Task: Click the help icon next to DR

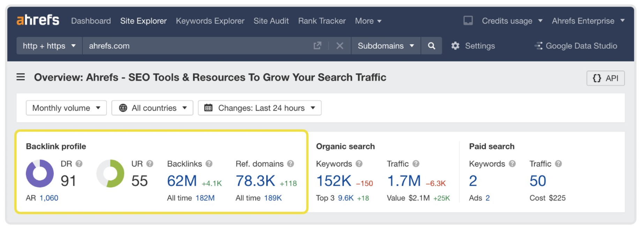Action: [79, 164]
